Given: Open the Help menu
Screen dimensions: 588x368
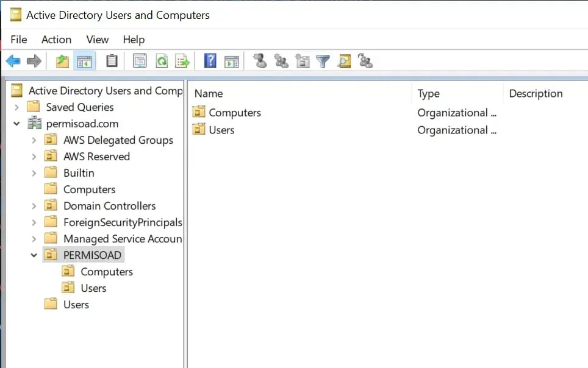Looking at the screenshot, I should tap(134, 40).
